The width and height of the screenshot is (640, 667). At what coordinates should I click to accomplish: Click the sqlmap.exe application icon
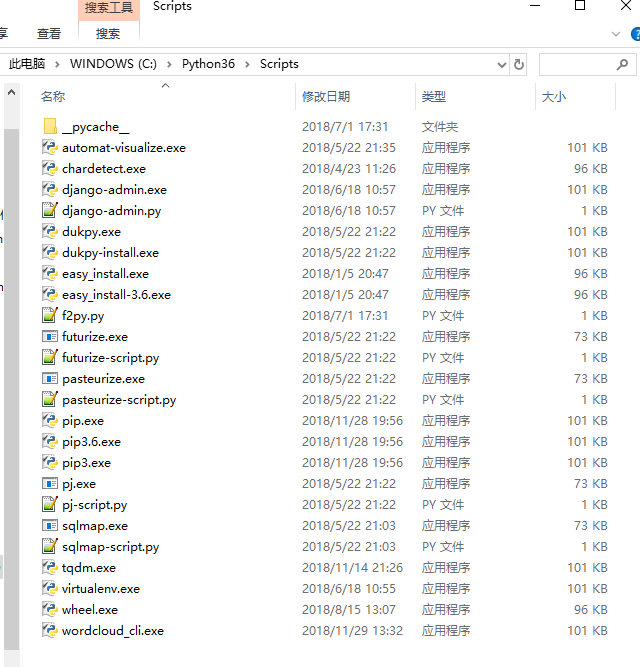[50, 525]
